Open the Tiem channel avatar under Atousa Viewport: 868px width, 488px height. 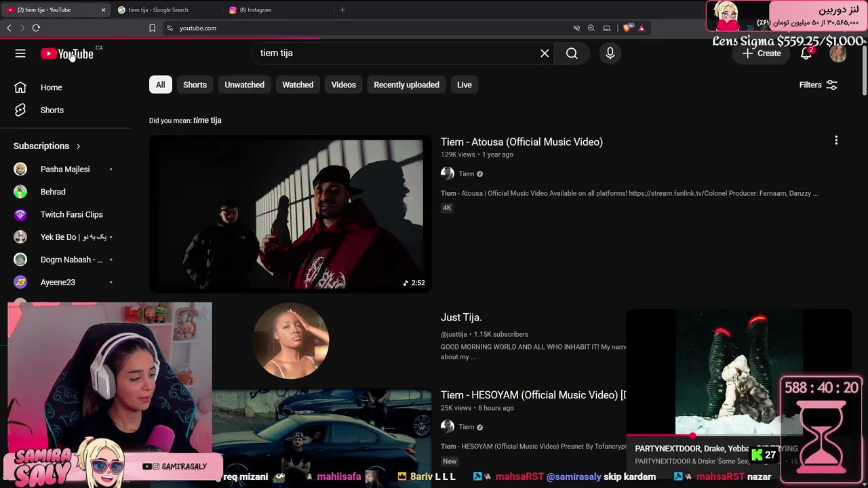point(448,174)
